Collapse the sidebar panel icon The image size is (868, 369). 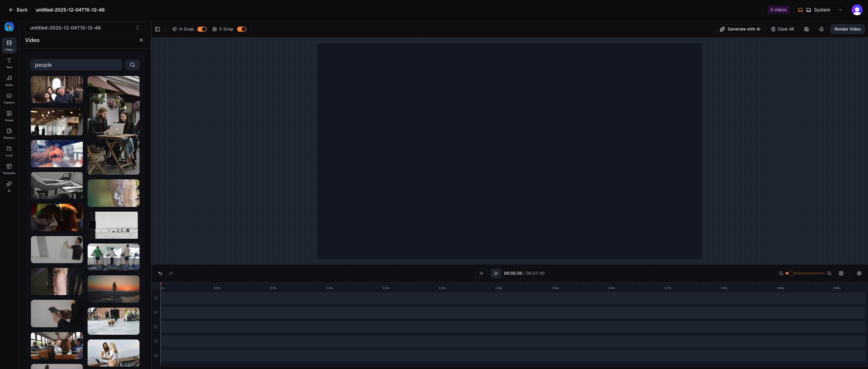tap(158, 29)
